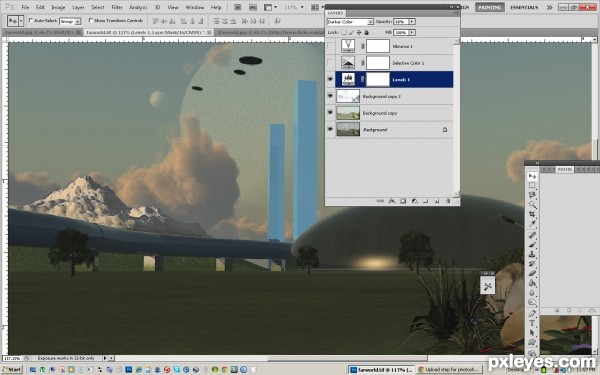Select the History Brush tool

(532, 264)
